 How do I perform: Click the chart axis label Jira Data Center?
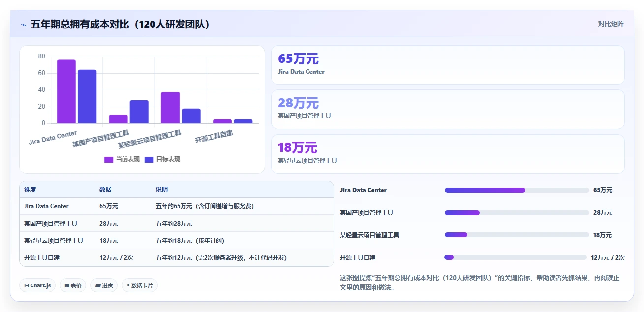(x=53, y=138)
